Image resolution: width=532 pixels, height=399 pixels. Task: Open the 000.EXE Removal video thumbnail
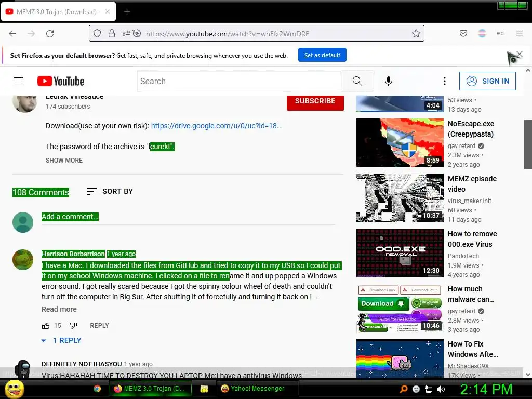pos(400,253)
